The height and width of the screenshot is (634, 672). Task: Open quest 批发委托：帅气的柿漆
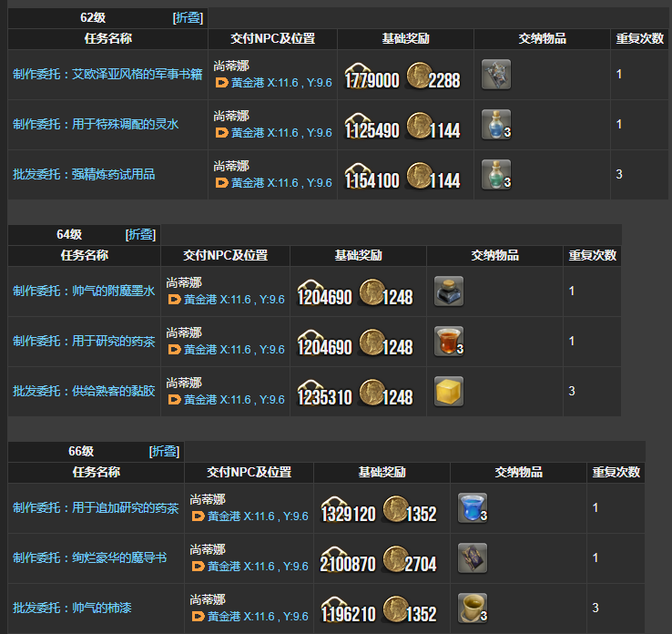pos(72,608)
